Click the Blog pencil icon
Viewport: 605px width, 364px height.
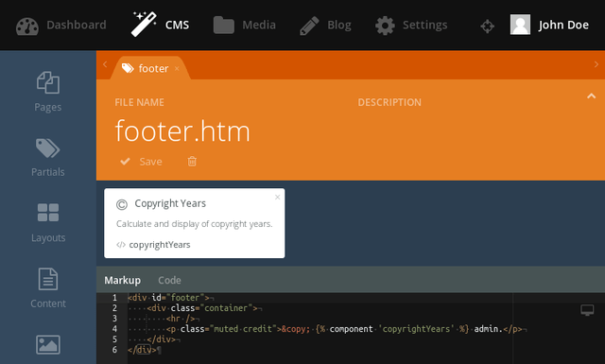tap(309, 26)
